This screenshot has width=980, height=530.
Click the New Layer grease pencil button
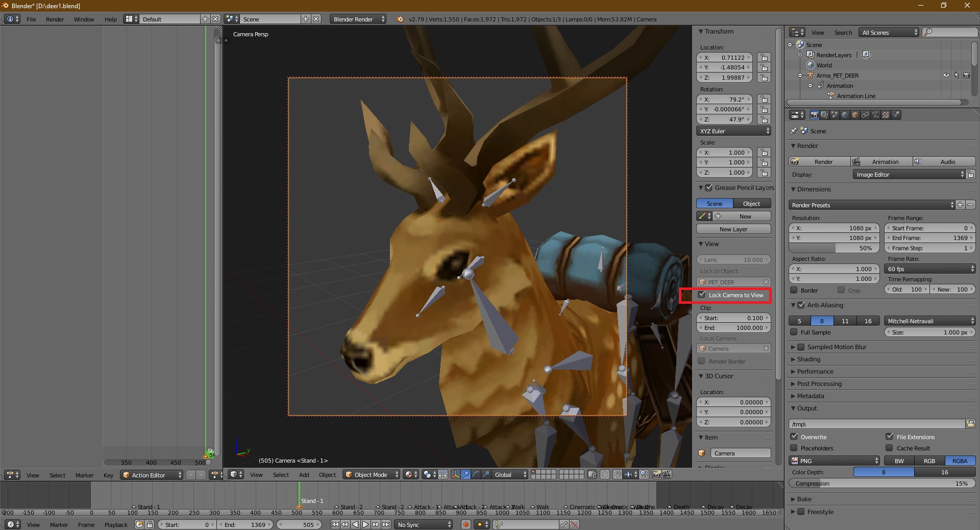733,229
